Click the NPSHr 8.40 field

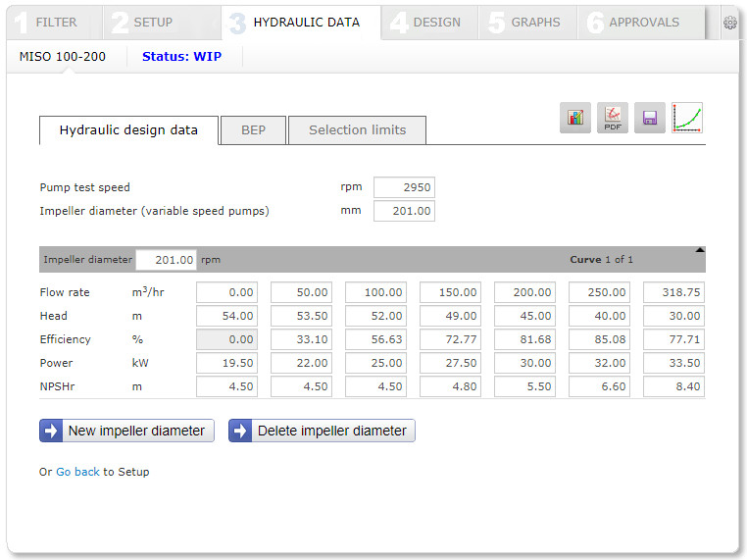pyautogui.click(x=673, y=386)
